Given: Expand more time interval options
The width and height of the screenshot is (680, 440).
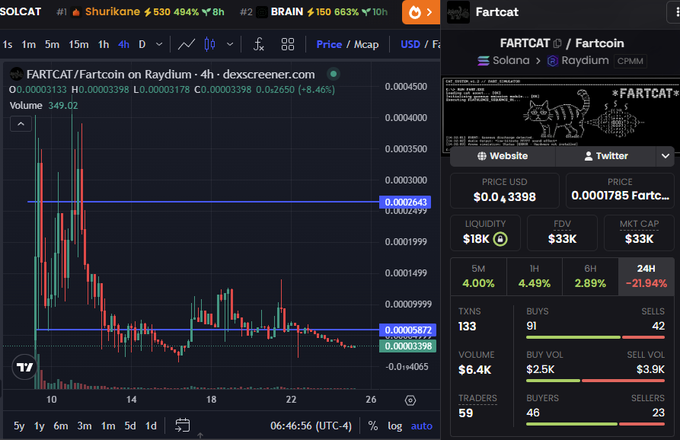Looking at the screenshot, I should pyautogui.click(x=159, y=44).
